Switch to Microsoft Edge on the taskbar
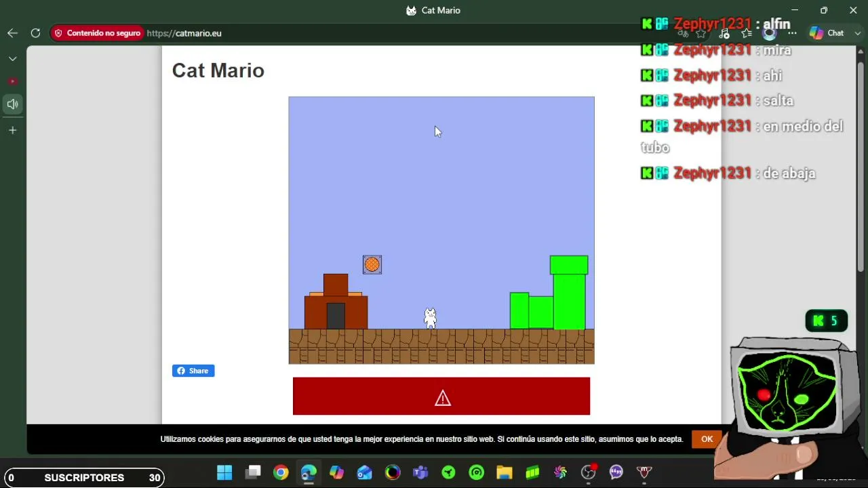The width and height of the screenshot is (868, 488). pos(309,472)
